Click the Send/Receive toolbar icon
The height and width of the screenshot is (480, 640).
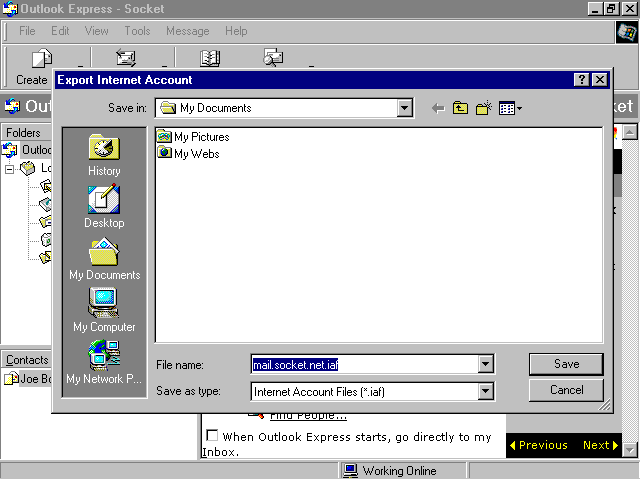click(126, 58)
